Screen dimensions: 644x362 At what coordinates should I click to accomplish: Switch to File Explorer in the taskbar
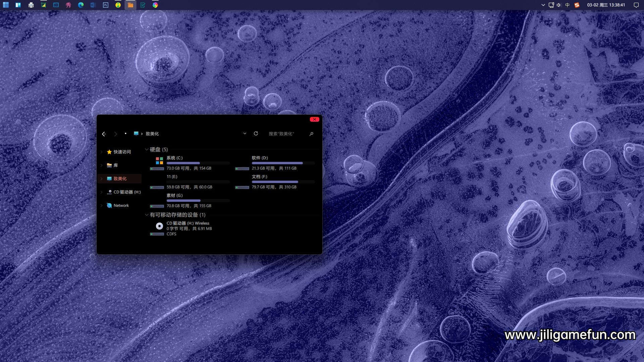pos(130,5)
